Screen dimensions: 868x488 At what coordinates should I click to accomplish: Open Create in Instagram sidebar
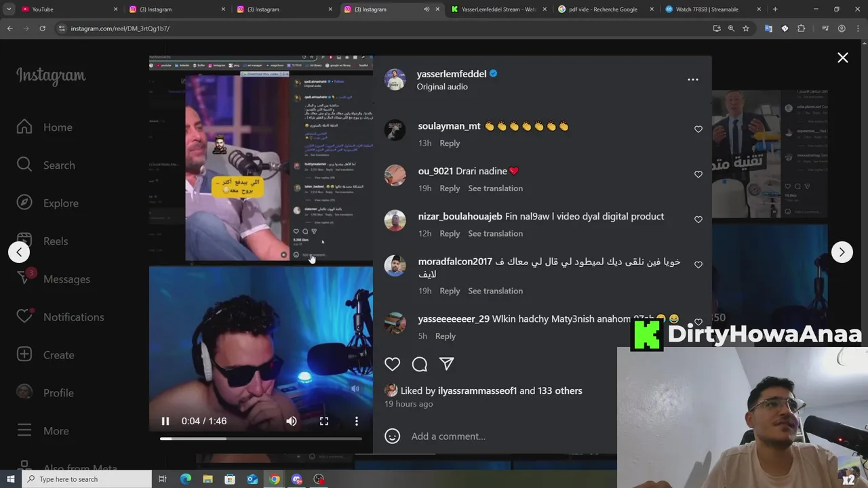tap(45, 355)
